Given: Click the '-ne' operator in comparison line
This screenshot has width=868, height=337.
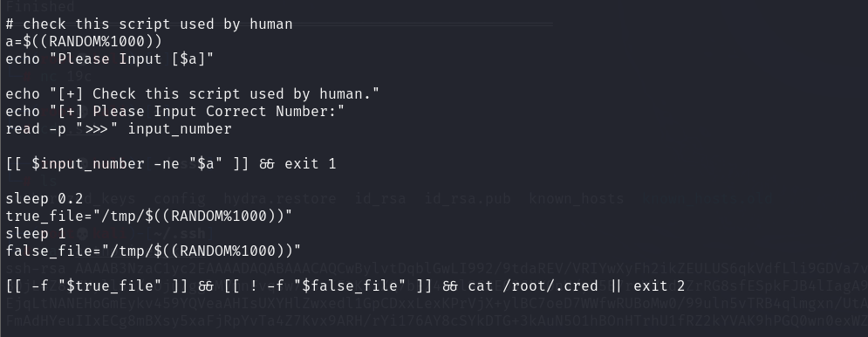Looking at the screenshot, I should point(166,164).
